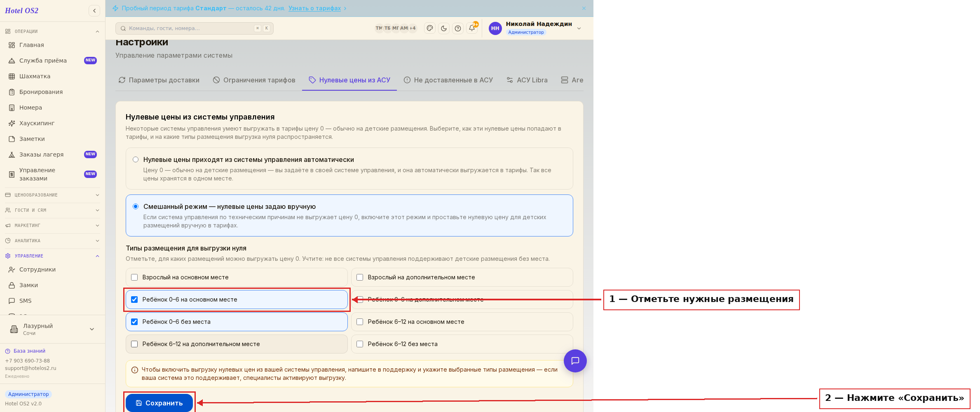Open the chat support bubble button
This screenshot has width=980, height=412.
point(575,361)
